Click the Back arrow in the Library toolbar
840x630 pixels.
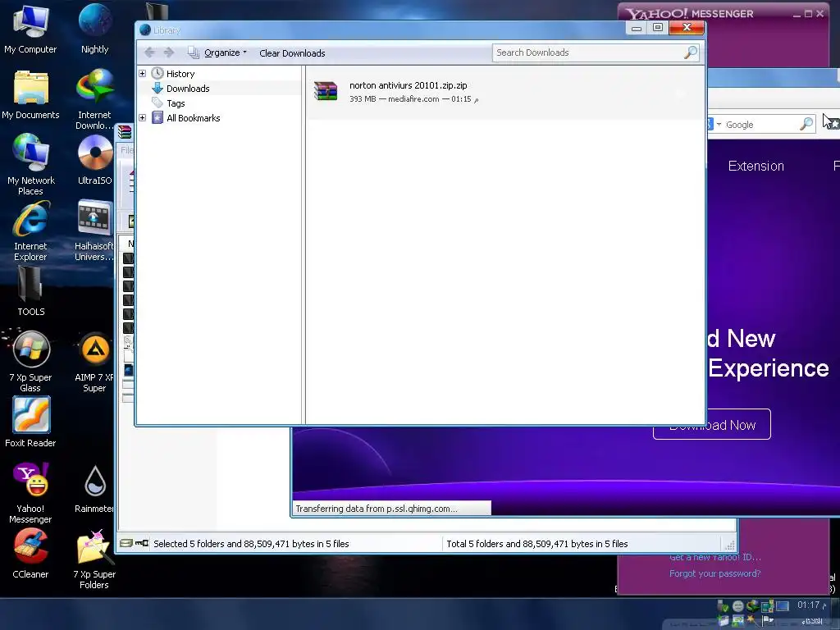pos(150,52)
